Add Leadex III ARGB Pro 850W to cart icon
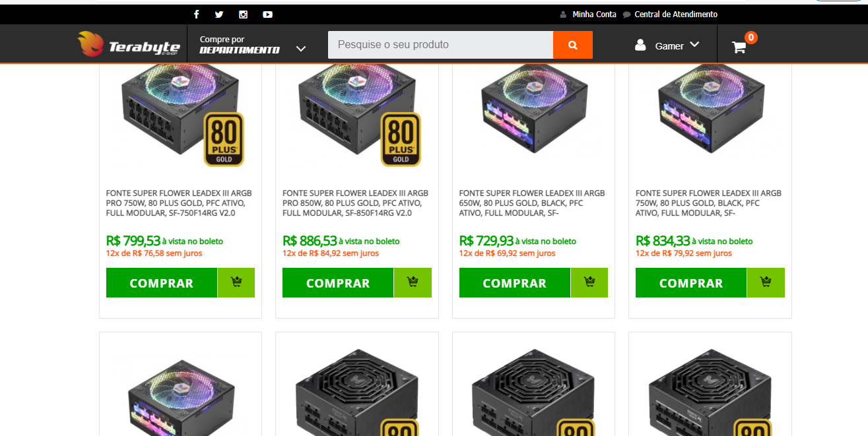The height and width of the screenshot is (436, 868). [x=413, y=282]
